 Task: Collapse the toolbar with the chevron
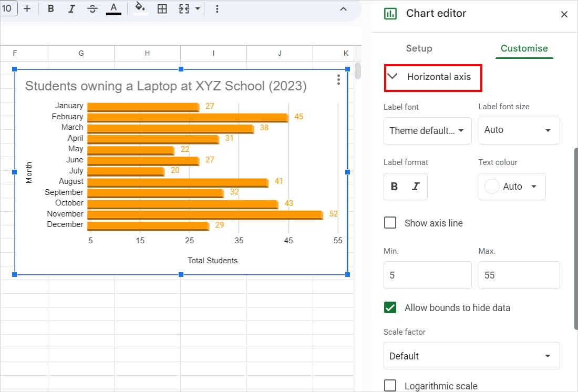pyautogui.click(x=343, y=9)
